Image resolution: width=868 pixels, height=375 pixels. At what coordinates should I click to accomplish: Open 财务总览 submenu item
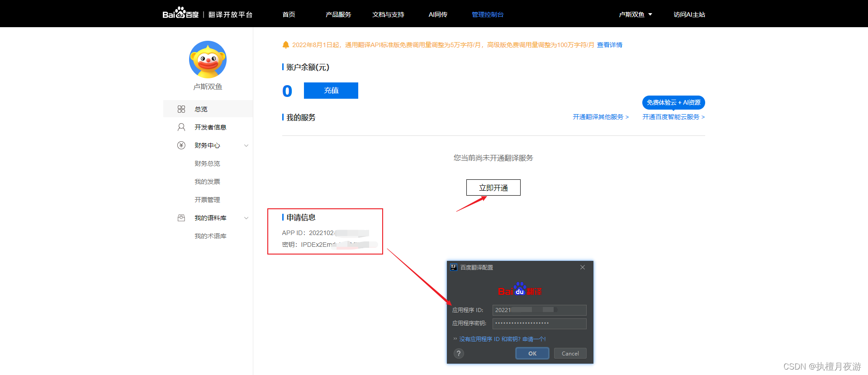[x=207, y=163]
